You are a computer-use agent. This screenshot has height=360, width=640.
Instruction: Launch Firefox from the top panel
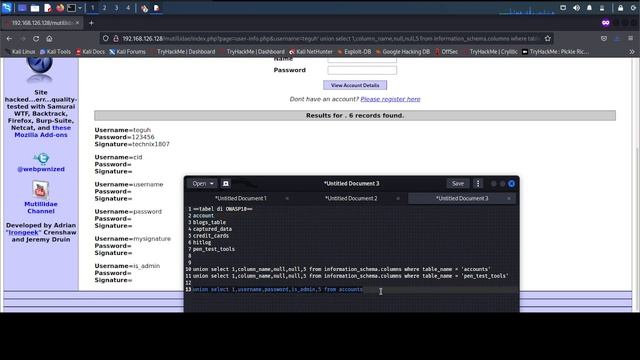(x=60, y=8)
